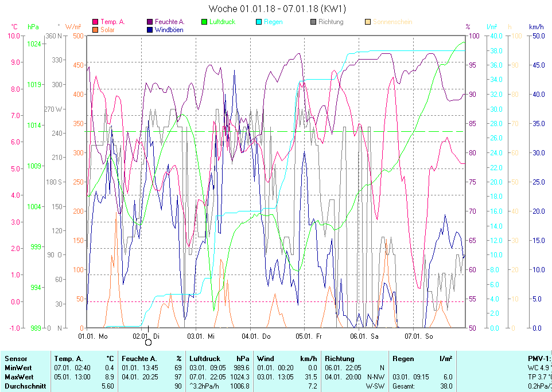Click the 'Gesamt:' rain total label
The height and width of the screenshot is (392, 552).
coord(403,386)
